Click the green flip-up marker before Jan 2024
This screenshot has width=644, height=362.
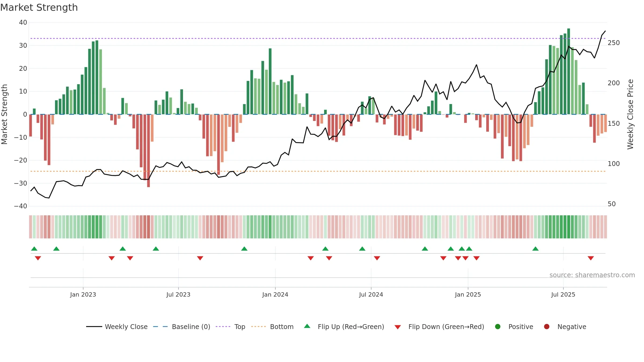click(x=244, y=249)
